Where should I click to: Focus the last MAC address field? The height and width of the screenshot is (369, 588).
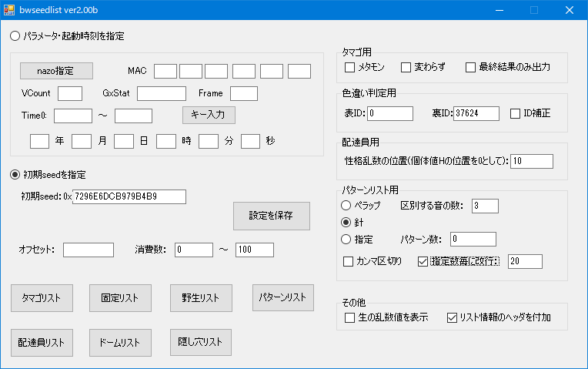(299, 72)
